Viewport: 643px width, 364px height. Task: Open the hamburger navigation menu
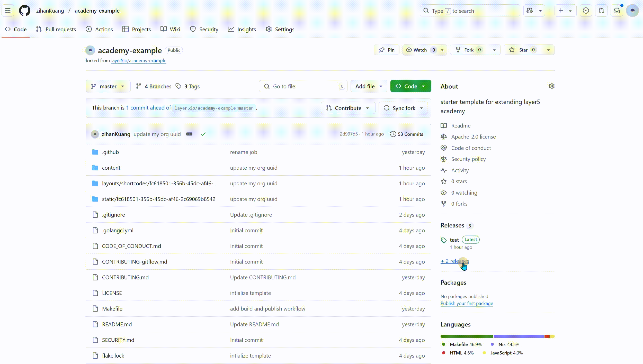pos(8,11)
